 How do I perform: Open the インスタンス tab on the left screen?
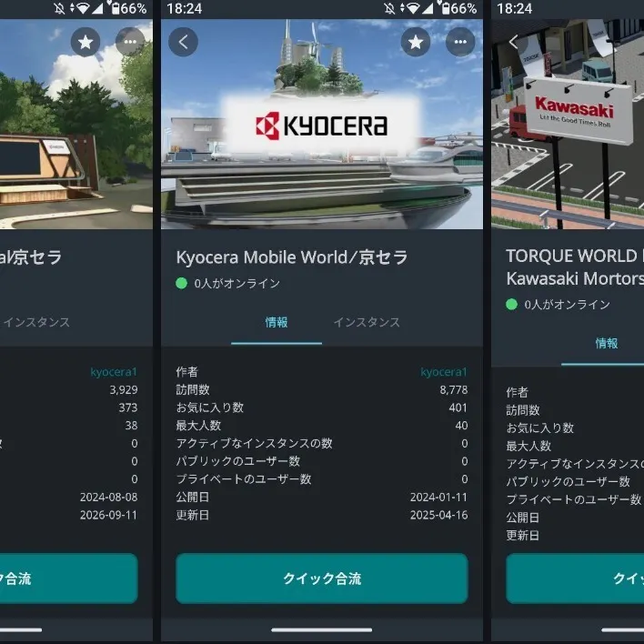click(x=36, y=322)
